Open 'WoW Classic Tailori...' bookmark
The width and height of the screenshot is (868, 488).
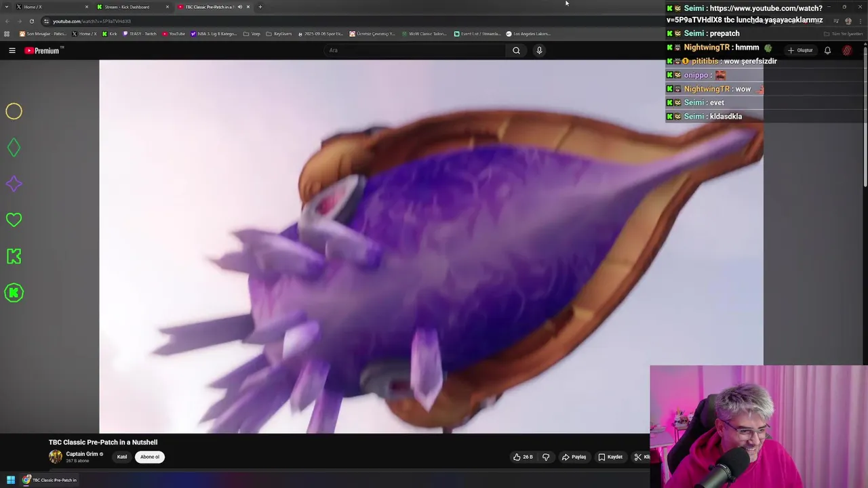pyautogui.click(x=424, y=34)
